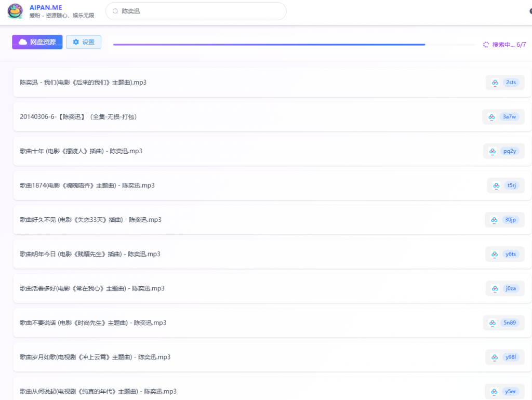Click cloud drive icon beside code 2sts
Image resolution: width=532 pixels, height=400 pixels.
[495, 83]
